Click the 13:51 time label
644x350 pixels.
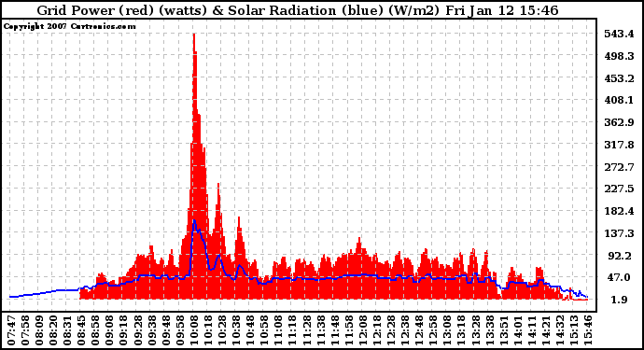point(504,330)
